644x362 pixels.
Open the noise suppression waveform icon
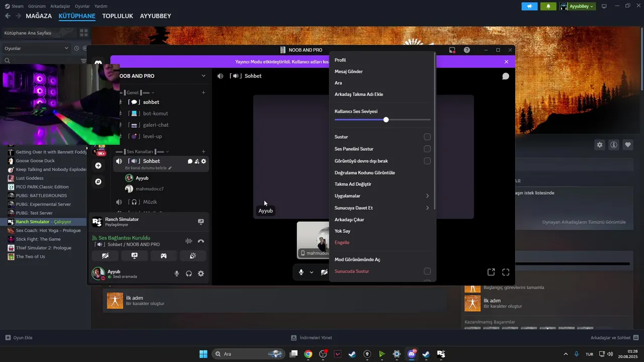coord(189,241)
